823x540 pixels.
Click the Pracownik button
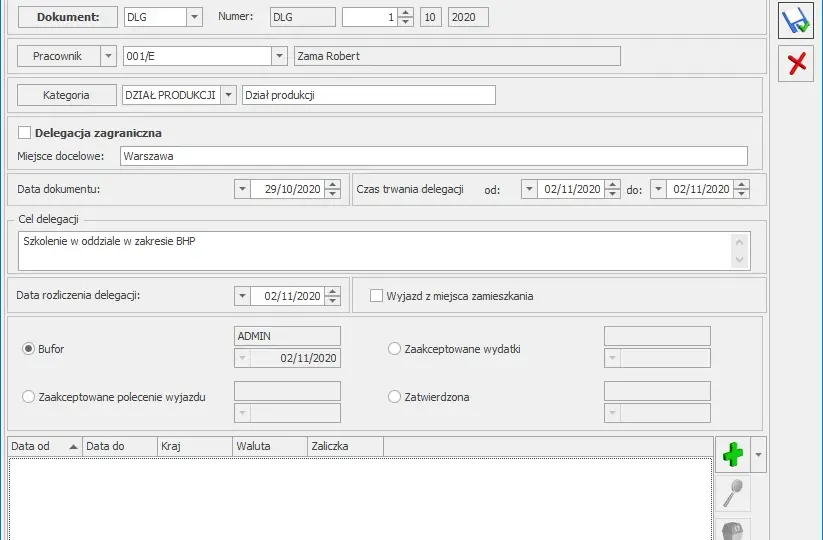58,56
